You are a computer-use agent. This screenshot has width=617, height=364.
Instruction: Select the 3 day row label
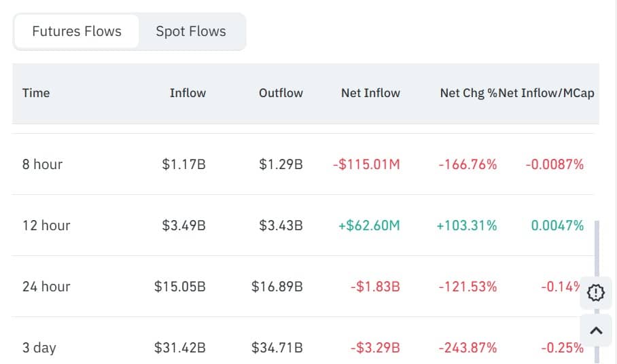click(39, 347)
